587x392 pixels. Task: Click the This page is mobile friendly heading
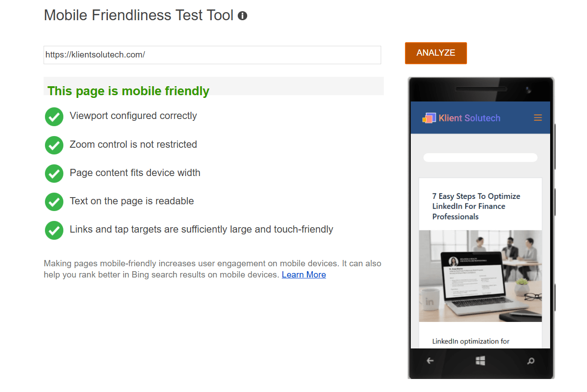pyautogui.click(x=129, y=91)
